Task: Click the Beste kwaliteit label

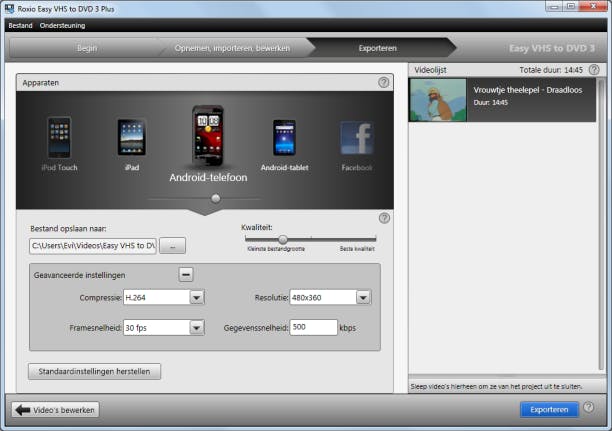Action: click(357, 249)
